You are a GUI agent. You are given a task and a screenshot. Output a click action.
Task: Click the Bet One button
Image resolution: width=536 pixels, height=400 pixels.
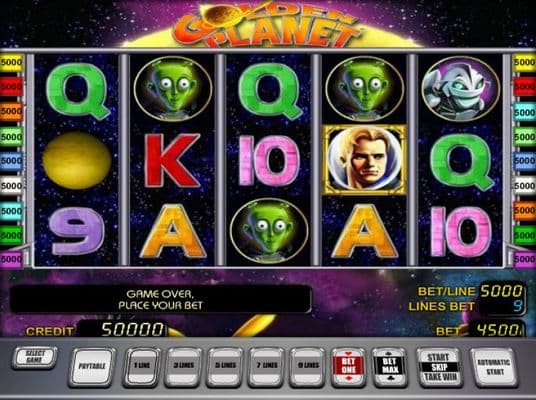click(x=348, y=367)
